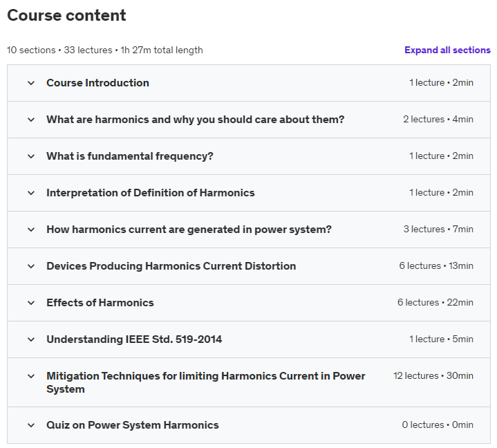The height and width of the screenshot is (448, 497).
Task: Click '1 lecture • 2min' in fundamental frequency row
Action: point(441,156)
